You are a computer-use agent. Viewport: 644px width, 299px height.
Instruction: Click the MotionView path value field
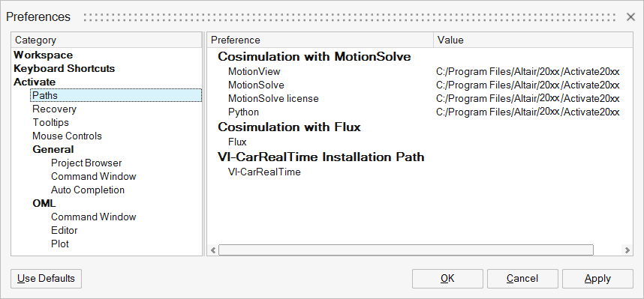[528, 72]
